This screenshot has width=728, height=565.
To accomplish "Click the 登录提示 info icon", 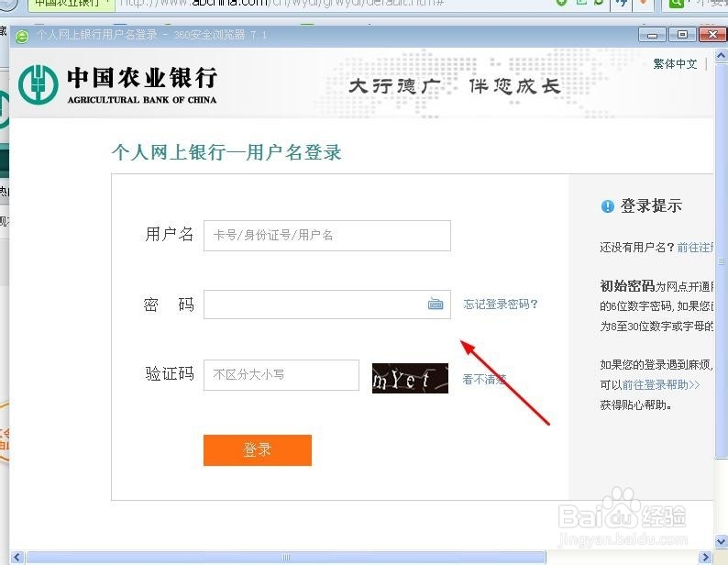I will [607, 205].
